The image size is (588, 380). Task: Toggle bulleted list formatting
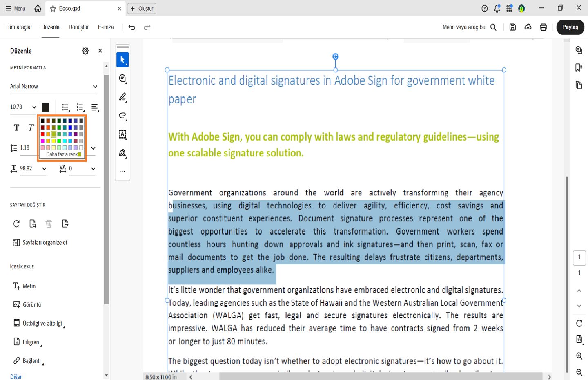(x=65, y=107)
